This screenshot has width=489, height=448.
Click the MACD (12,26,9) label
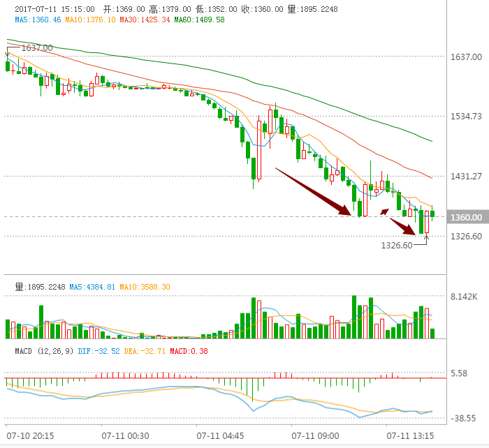point(44,351)
